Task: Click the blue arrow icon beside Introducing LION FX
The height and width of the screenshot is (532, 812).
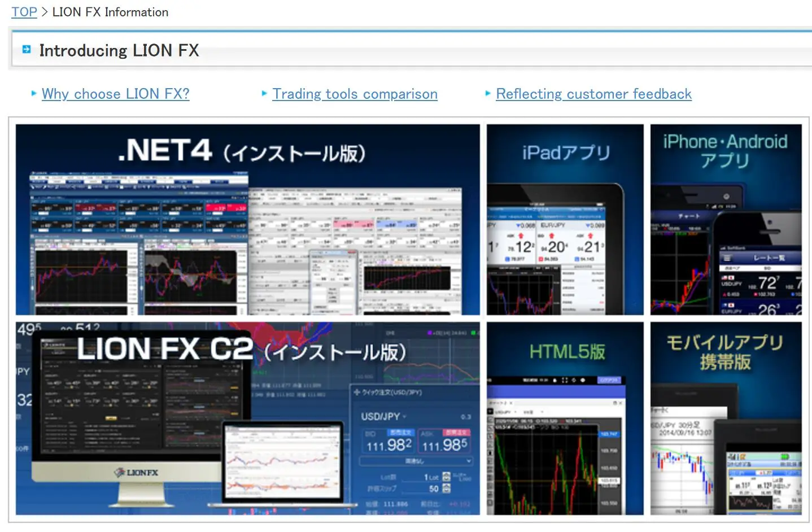Action: (27, 50)
